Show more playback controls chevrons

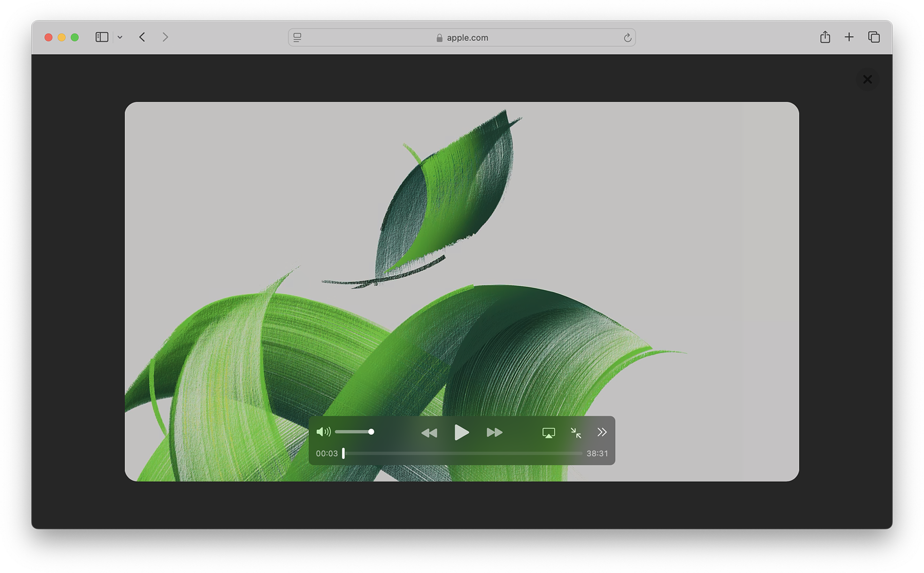point(602,432)
